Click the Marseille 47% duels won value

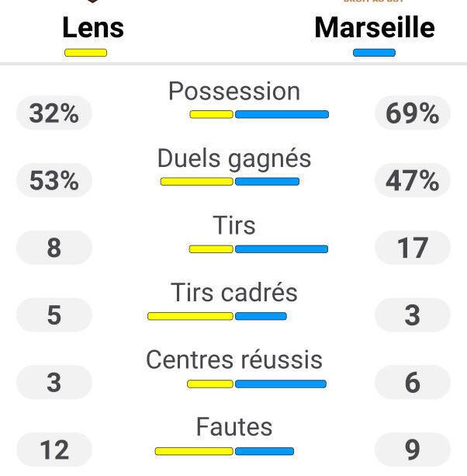pos(412,181)
